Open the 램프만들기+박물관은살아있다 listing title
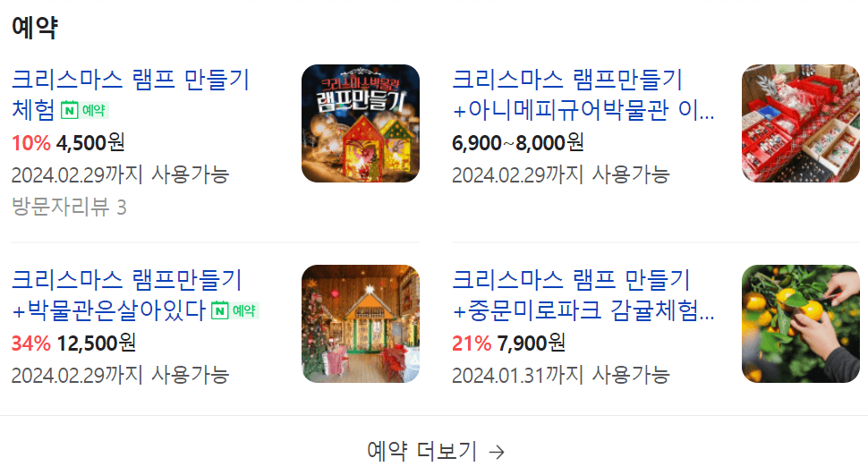868x475 pixels. click(x=127, y=295)
